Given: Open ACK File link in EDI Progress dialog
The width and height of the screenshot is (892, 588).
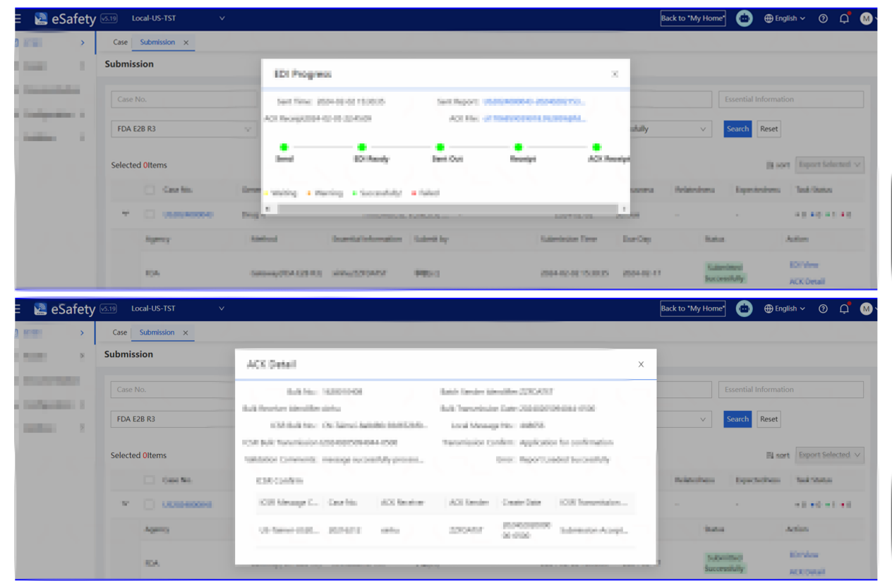Looking at the screenshot, I should pos(534,119).
